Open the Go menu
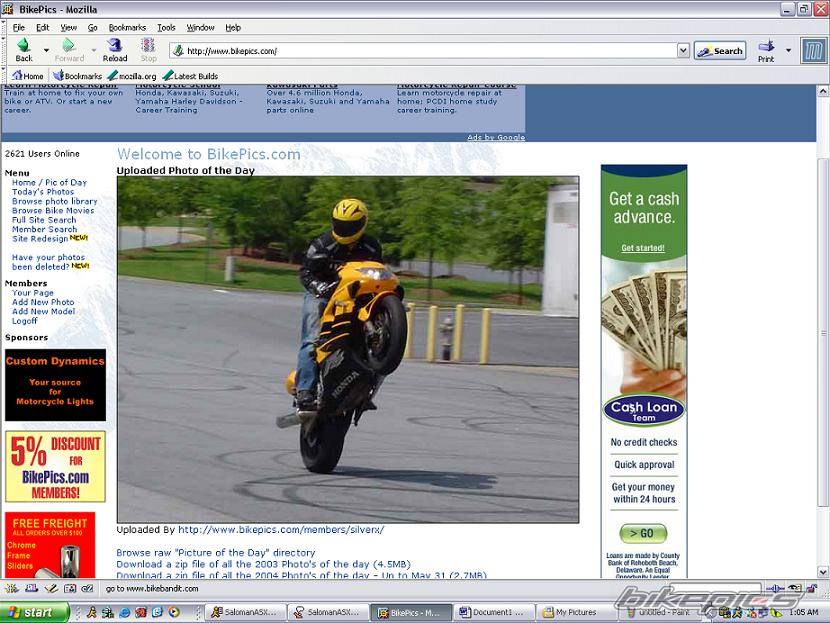 click(x=93, y=27)
